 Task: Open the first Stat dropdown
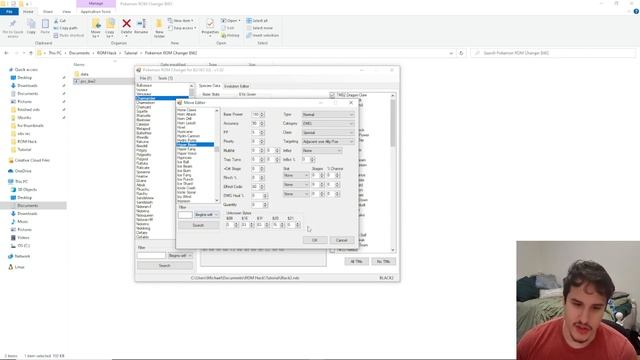[296, 176]
